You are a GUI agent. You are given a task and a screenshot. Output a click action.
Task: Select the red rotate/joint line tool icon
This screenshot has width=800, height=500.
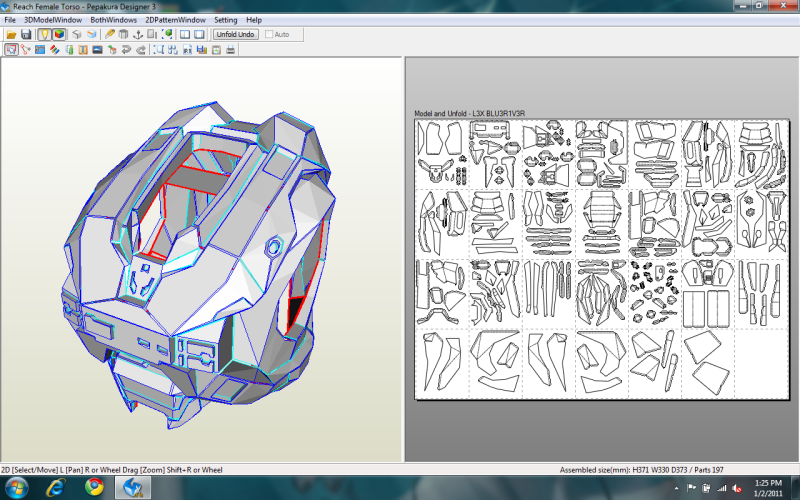click(x=26, y=50)
